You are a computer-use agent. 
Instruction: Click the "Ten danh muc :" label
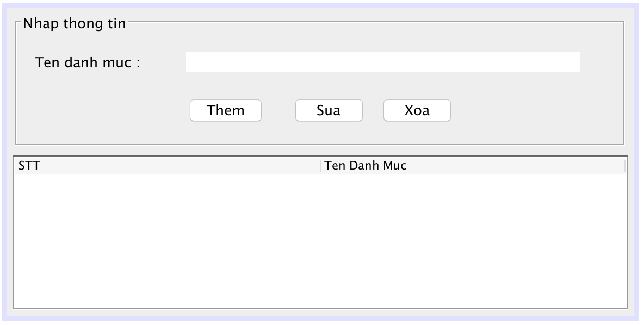click(x=88, y=62)
